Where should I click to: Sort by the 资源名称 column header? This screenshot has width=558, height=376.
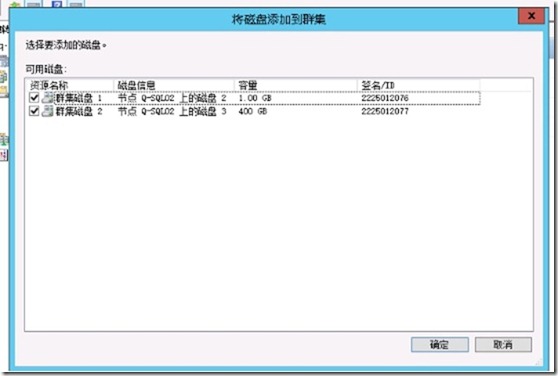pos(70,85)
